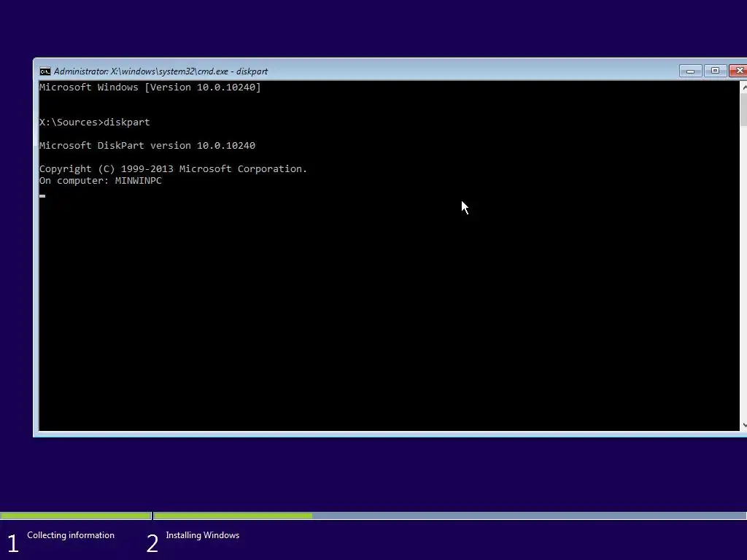Click the console vertical scrollbar thumb

pyautogui.click(x=743, y=109)
